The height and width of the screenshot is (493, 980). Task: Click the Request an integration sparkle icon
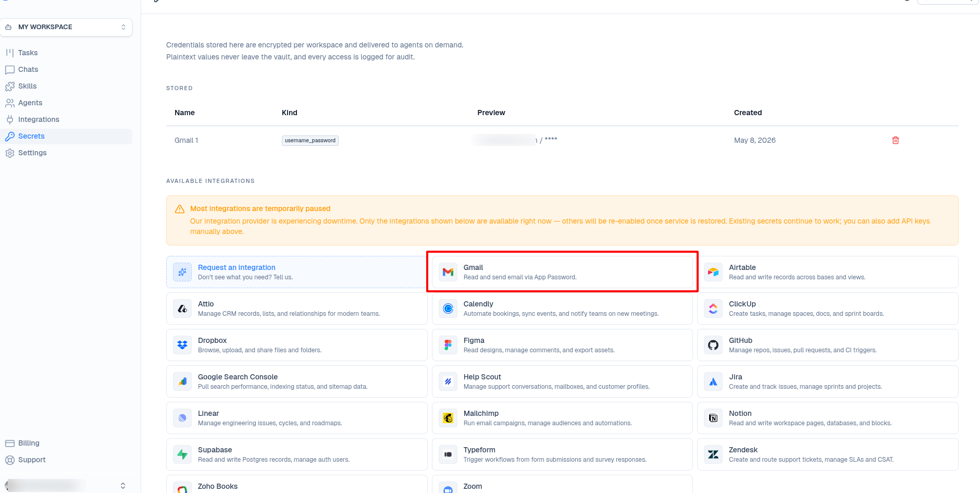pyautogui.click(x=182, y=272)
